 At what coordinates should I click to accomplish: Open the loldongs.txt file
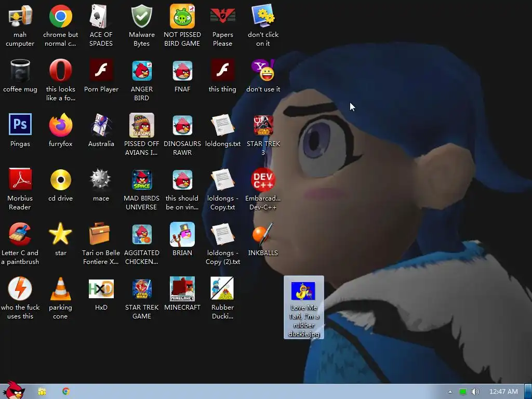coord(222,125)
